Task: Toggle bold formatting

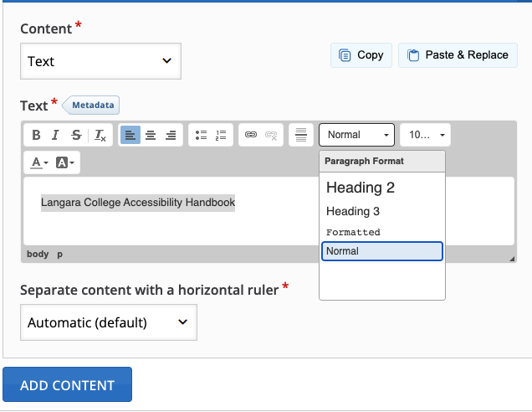Action: tap(36, 135)
